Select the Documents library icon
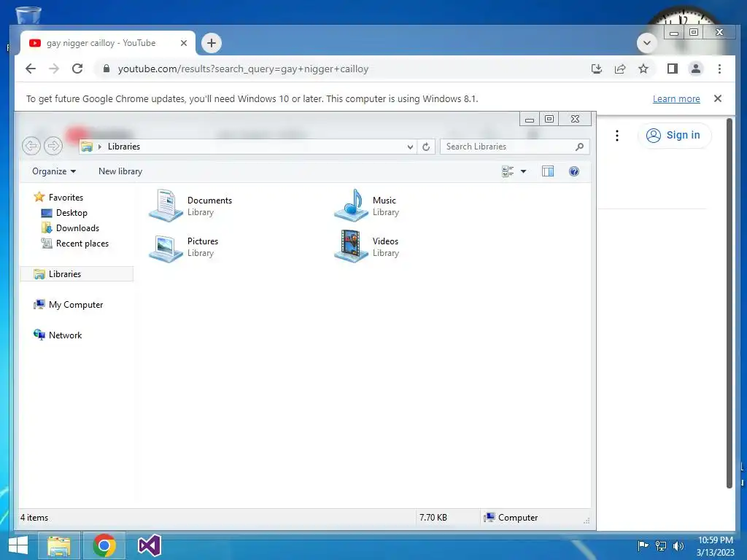The height and width of the screenshot is (560, 747). [166, 206]
